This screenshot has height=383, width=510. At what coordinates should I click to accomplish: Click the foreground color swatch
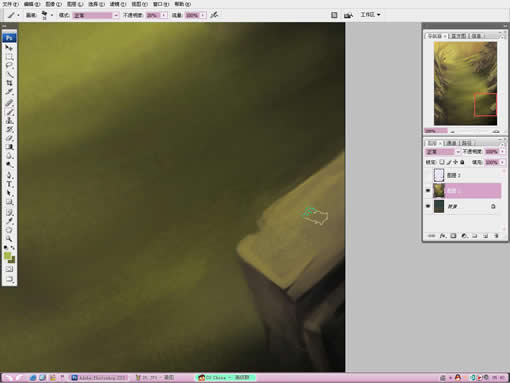click(x=7, y=255)
